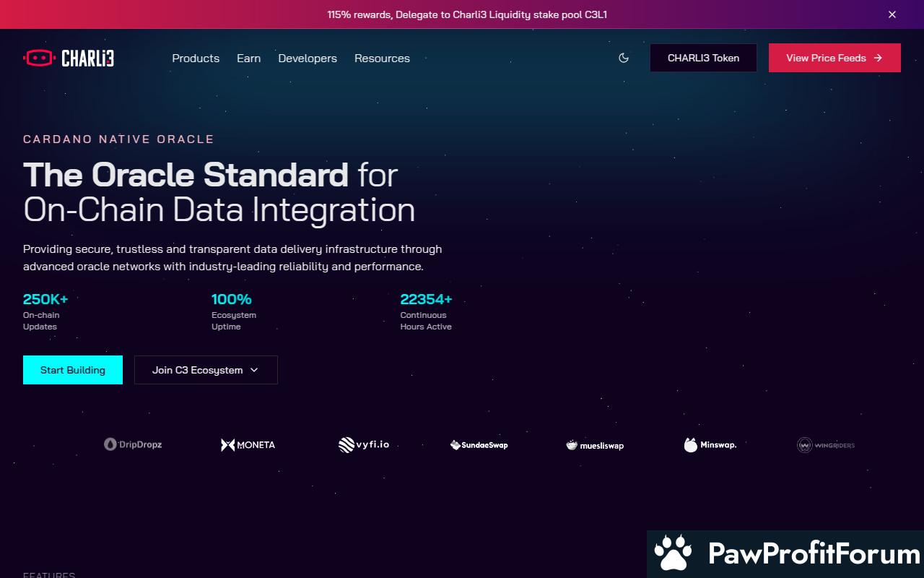Toggle the dark mode moon icon
This screenshot has width=924, height=578.
pos(624,58)
